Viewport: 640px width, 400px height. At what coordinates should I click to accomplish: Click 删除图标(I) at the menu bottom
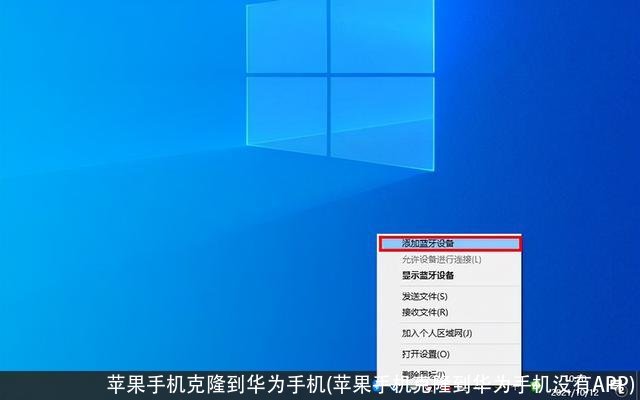[449, 374]
